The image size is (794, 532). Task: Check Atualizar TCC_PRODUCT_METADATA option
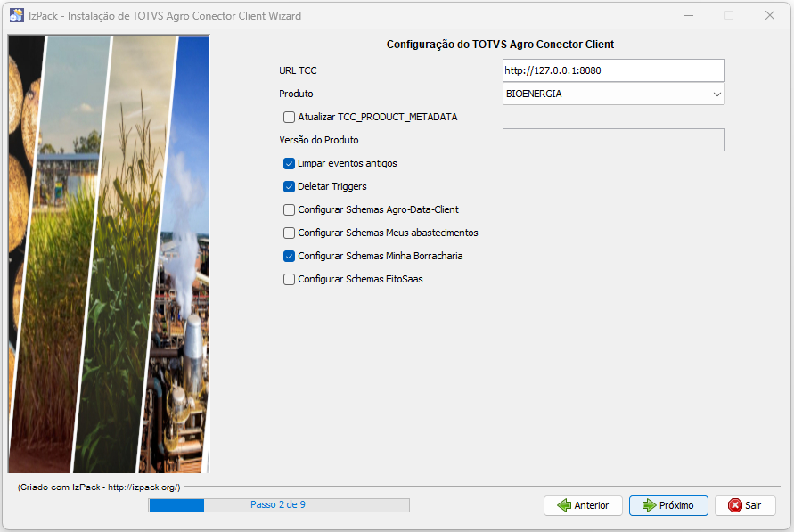click(289, 117)
